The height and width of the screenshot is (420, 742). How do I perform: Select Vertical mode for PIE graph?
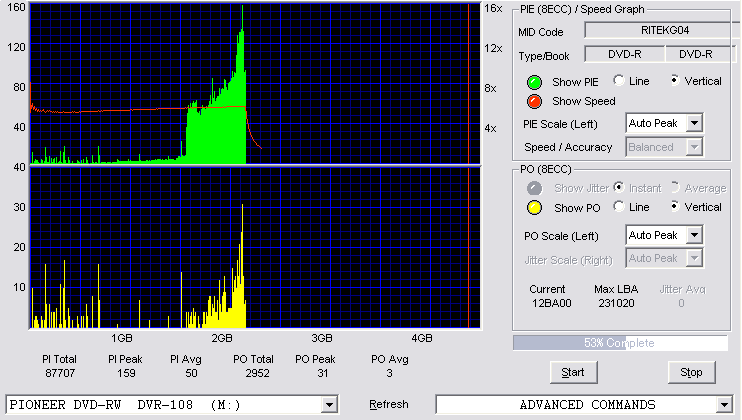click(675, 80)
